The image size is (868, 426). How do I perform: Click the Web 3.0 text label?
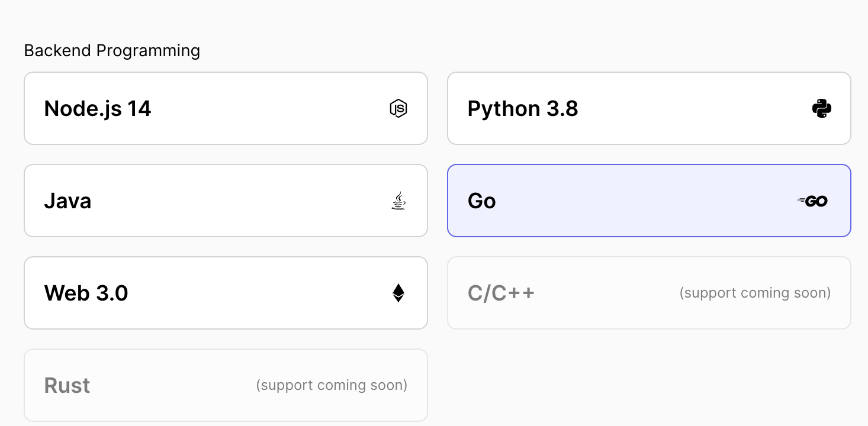(x=86, y=293)
